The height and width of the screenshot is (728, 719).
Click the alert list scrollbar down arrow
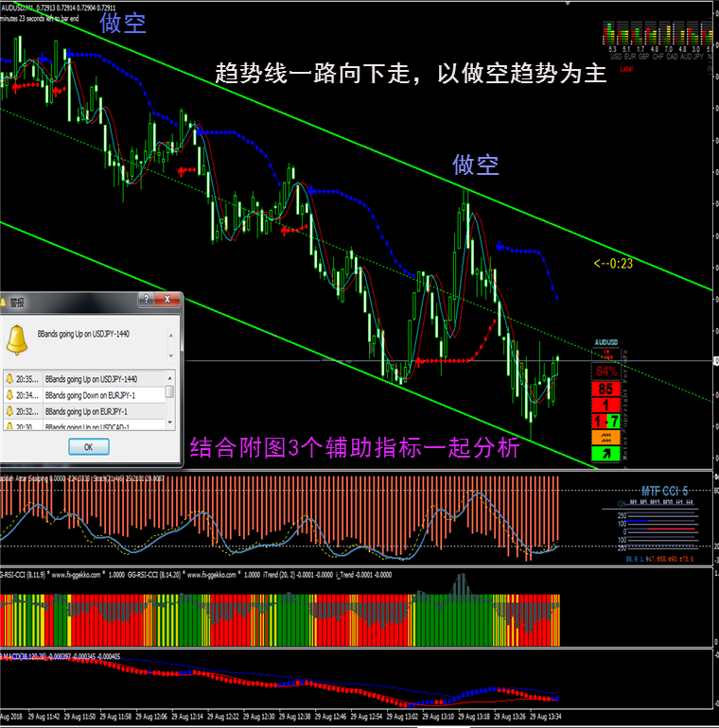coord(170,423)
